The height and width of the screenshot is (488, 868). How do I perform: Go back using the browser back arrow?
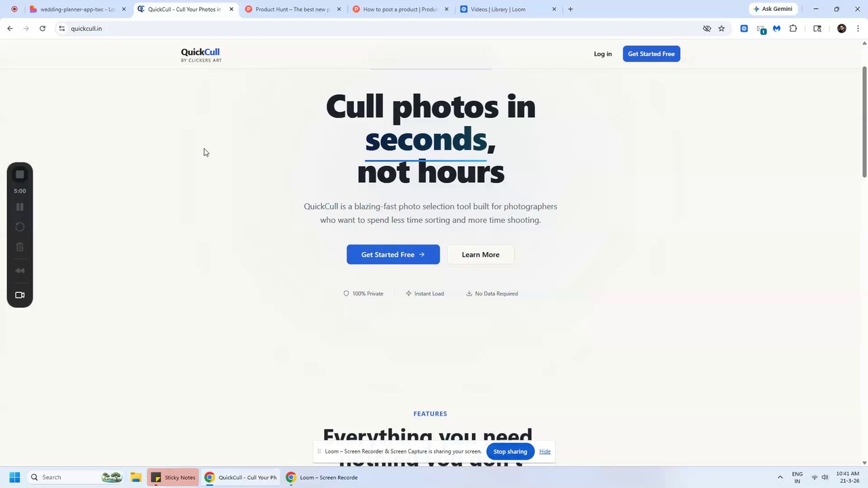[9, 28]
